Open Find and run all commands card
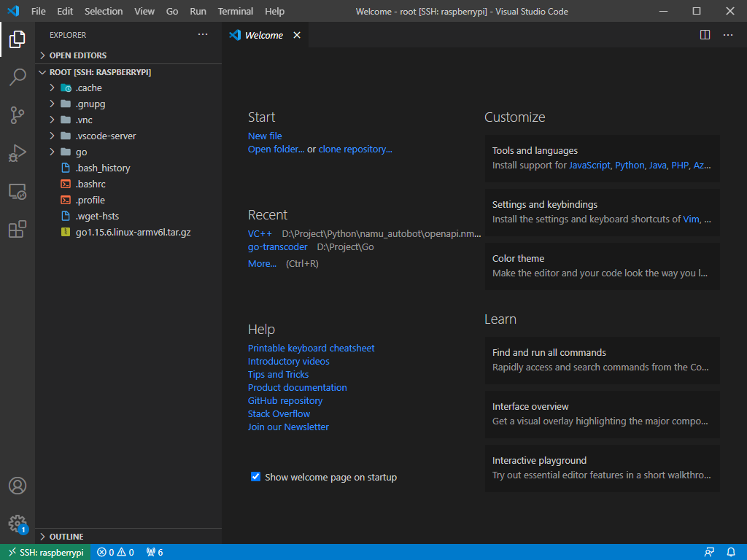The width and height of the screenshot is (747, 560). point(602,360)
